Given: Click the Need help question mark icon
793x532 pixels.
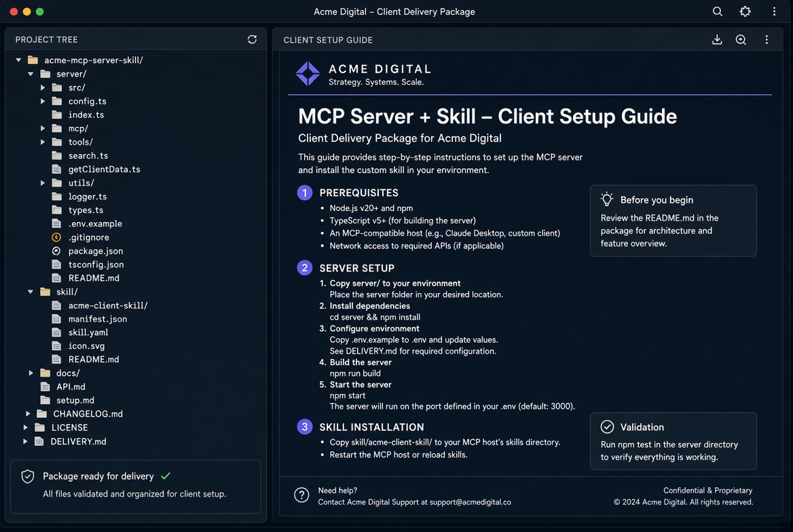Looking at the screenshot, I should click(x=301, y=495).
